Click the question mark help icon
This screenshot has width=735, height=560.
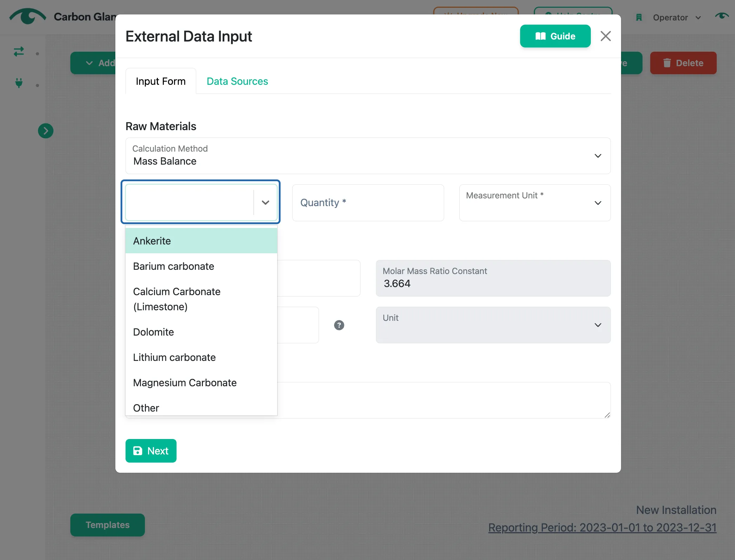point(339,325)
